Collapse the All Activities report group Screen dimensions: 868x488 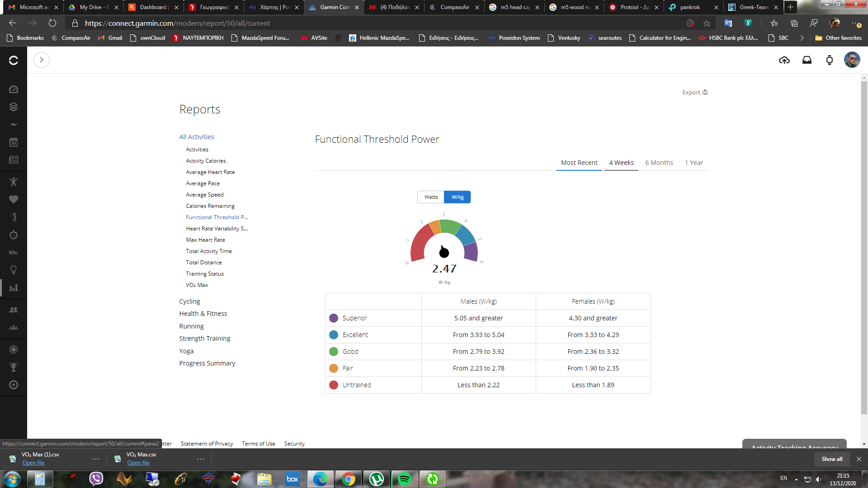(197, 137)
